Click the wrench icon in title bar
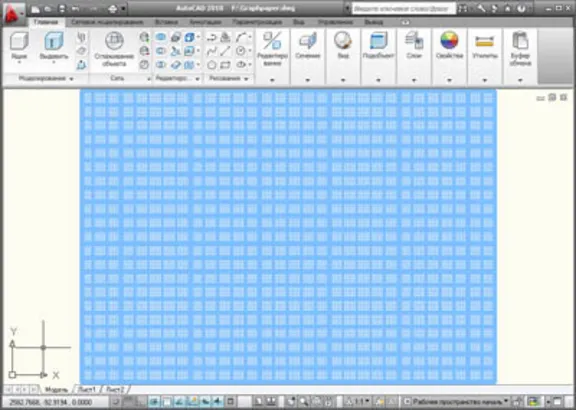The width and height of the screenshot is (576, 410). click(x=481, y=8)
